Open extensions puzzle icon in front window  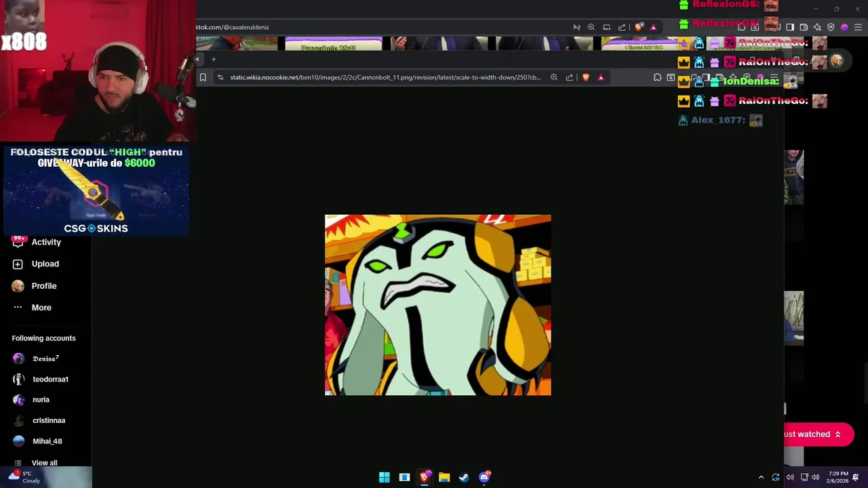coord(657,77)
